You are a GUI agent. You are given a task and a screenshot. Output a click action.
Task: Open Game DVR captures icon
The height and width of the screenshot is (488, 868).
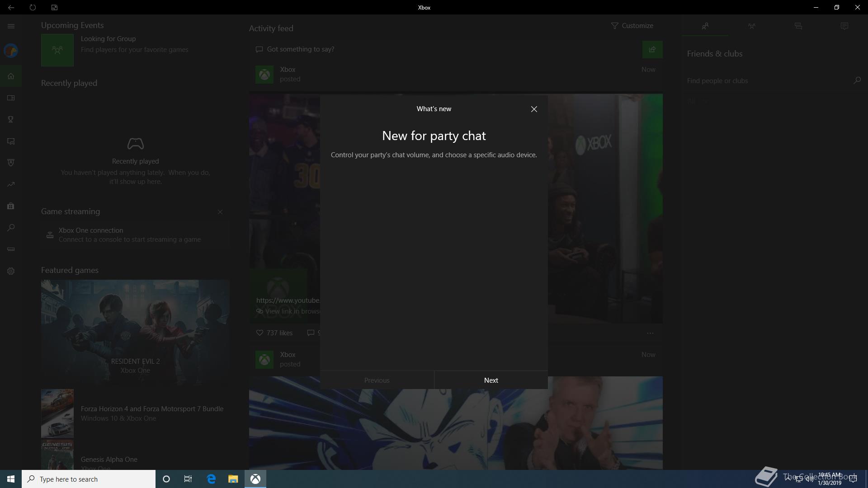coord(11,141)
